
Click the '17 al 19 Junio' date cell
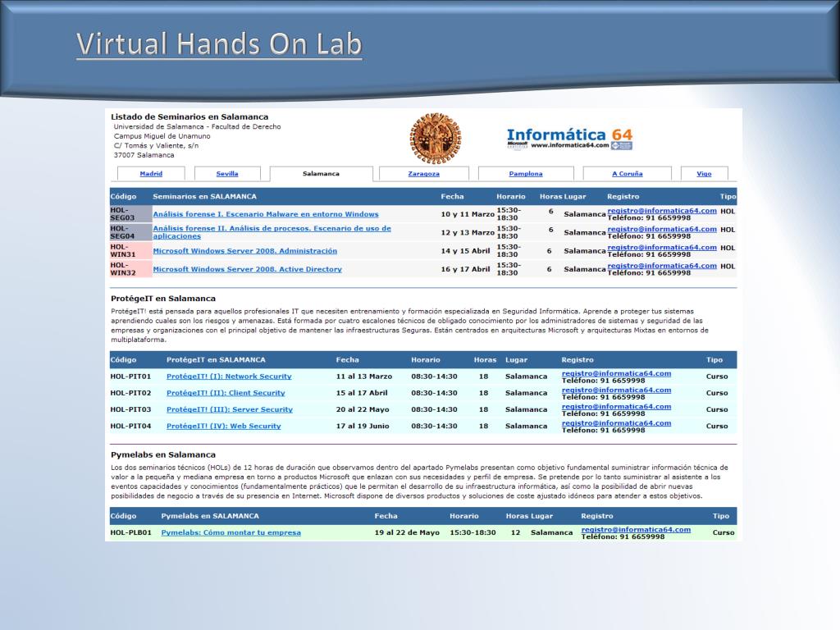pos(363,426)
